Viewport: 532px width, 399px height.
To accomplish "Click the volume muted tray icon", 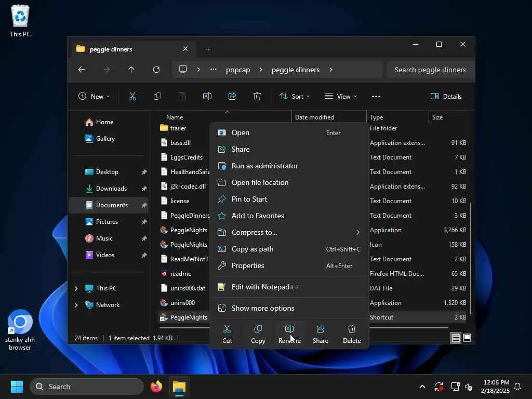I will (x=469, y=387).
